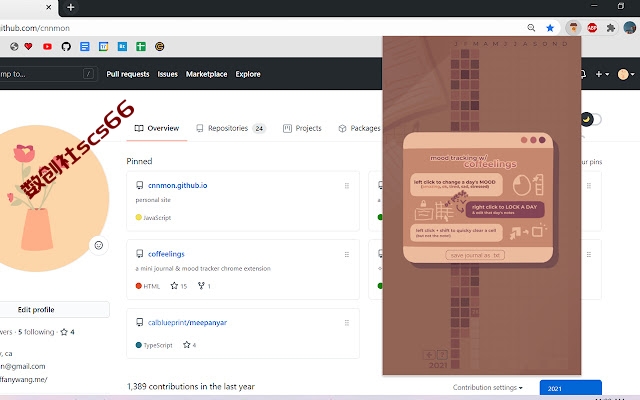Click the 'right click to LOCK A DAY' label
The image size is (640, 400).
(x=504, y=207)
